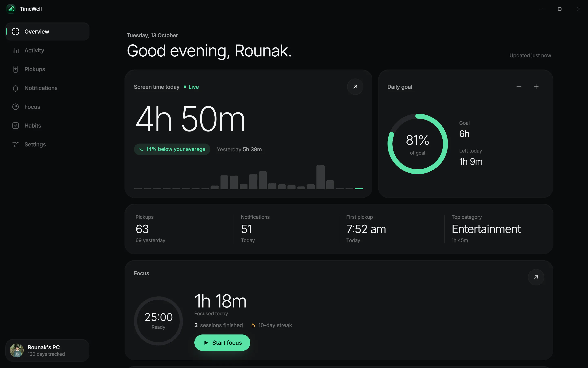Click the Pickups phone icon
Viewport: 588px width, 368px height.
(x=16, y=69)
